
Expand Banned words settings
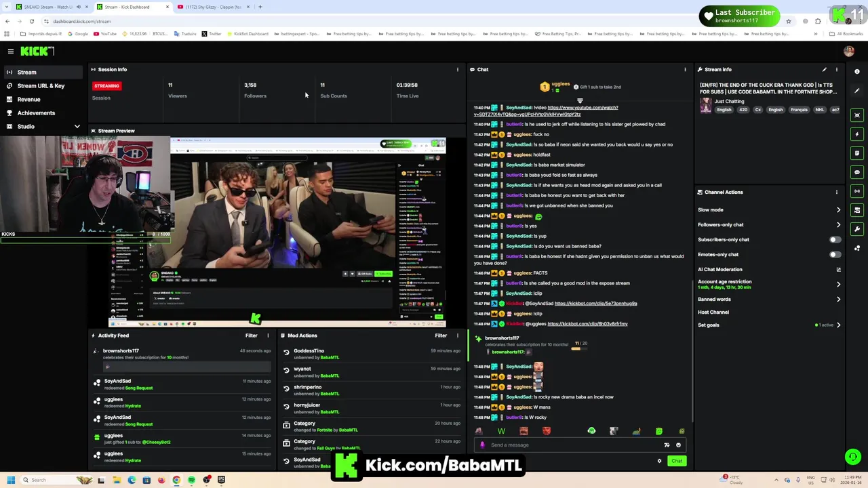click(x=838, y=300)
